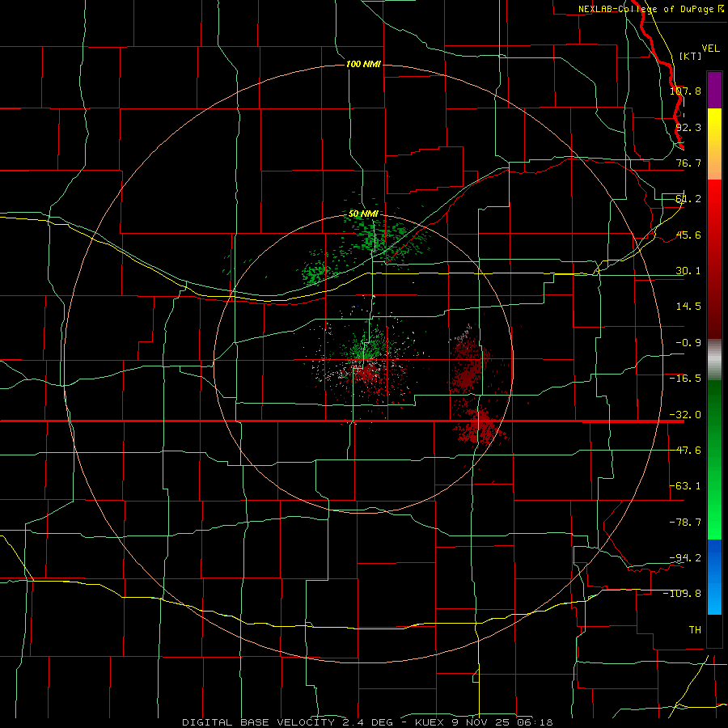Select the -63.1 legend value
The width and height of the screenshot is (728, 728).
coord(685,486)
